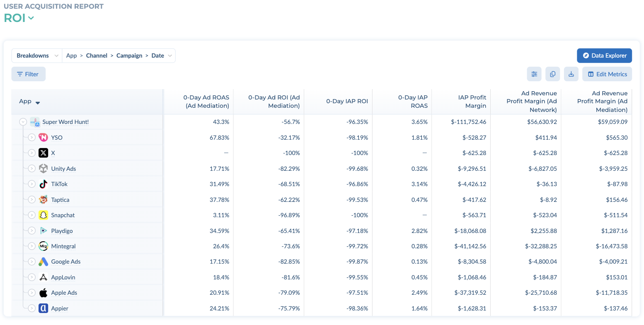Viewport: 644px width, 325px height.
Task: Click the Data Explorer button
Action: tap(604, 56)
